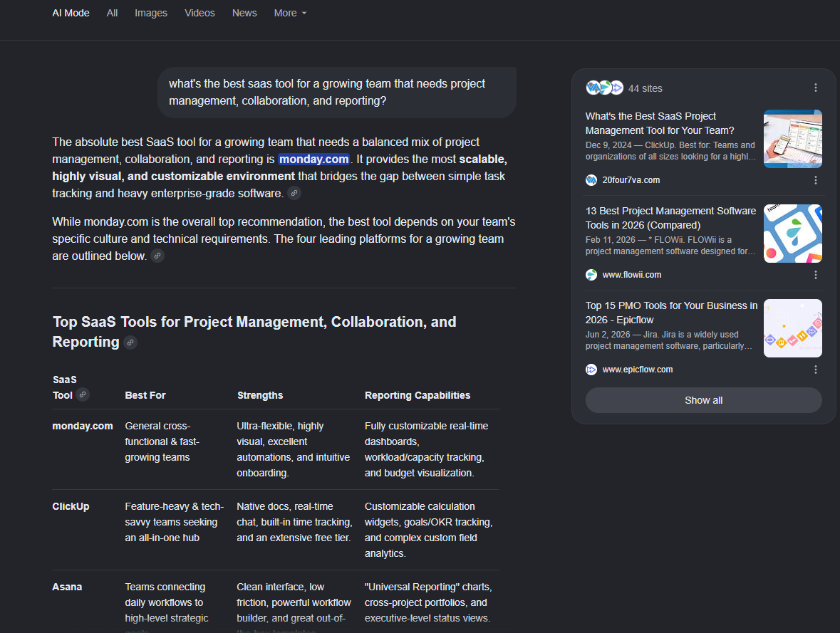Viewport: 840px width, 633px height.
Task: Click link icon next to 'SaaS Tool' header
Action: click(x=83, y=394)
